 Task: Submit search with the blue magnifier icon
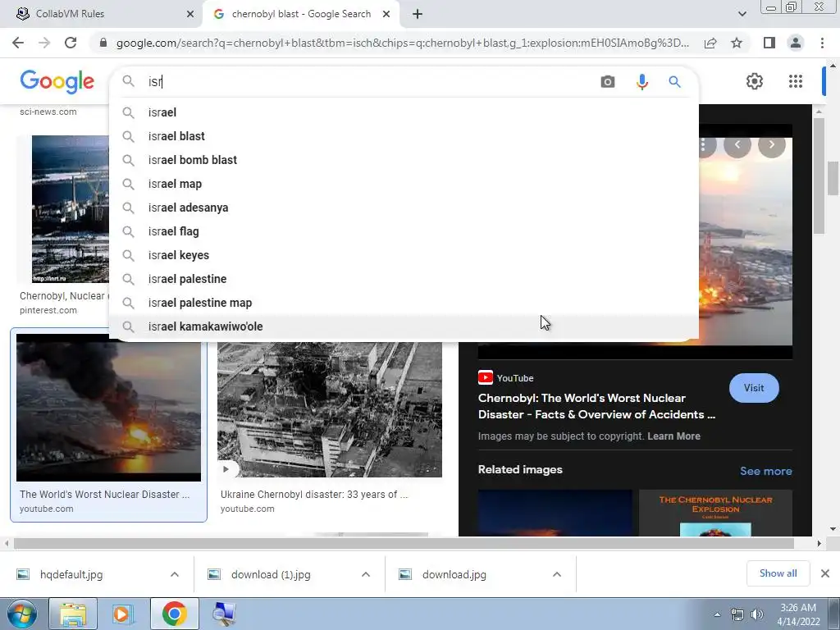tap(674, 81)
